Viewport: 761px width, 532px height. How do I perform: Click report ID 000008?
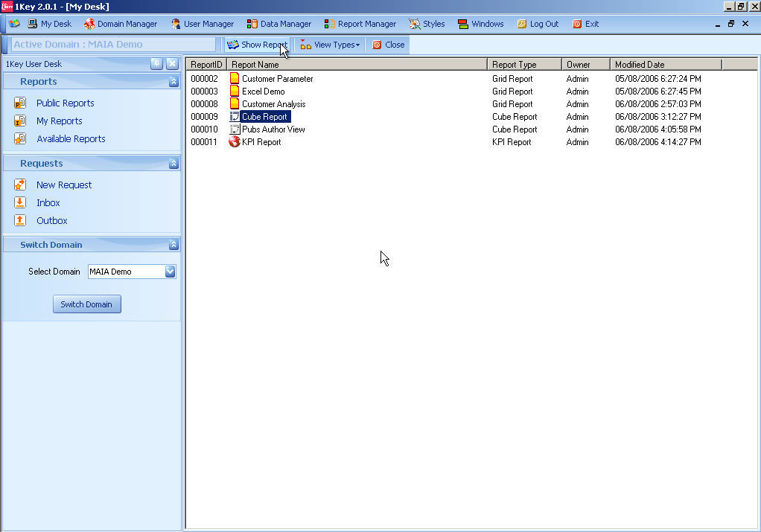(x=204, y=103)
